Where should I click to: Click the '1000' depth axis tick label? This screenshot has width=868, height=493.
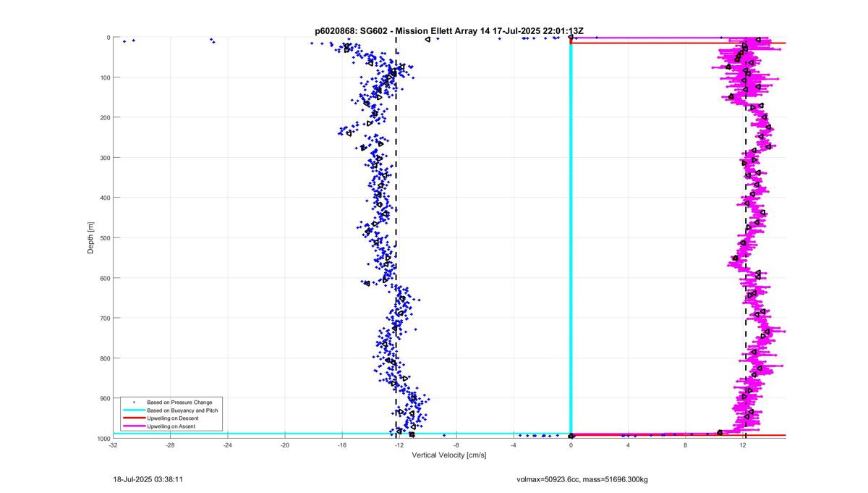pyautogui.click(x=103, y=438)
